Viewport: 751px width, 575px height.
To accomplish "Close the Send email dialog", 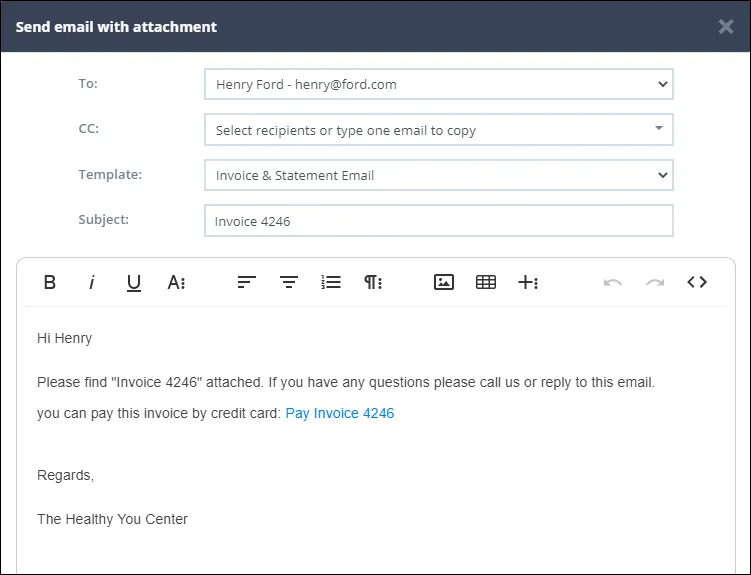I will [x=726, y=26].
